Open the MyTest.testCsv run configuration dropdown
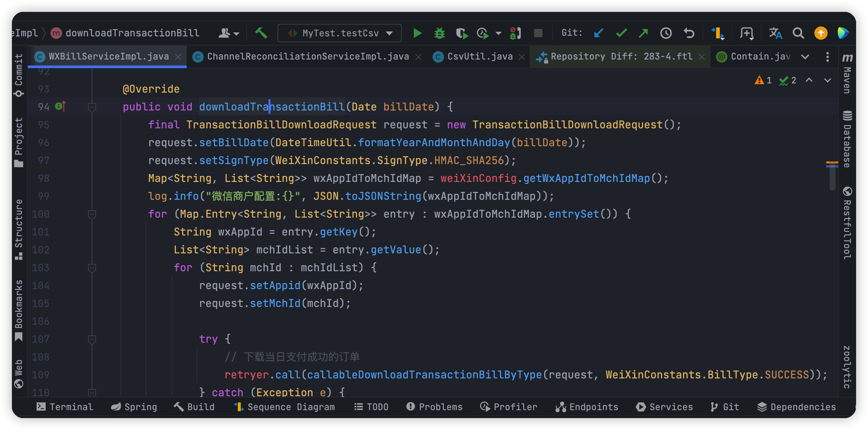This screenshot has width=868, height=430. pos(339,33)
